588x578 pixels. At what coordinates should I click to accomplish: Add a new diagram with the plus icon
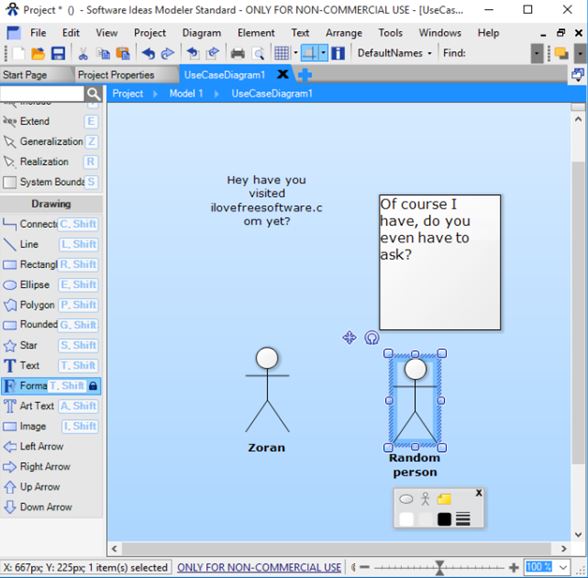pos(304,75)
